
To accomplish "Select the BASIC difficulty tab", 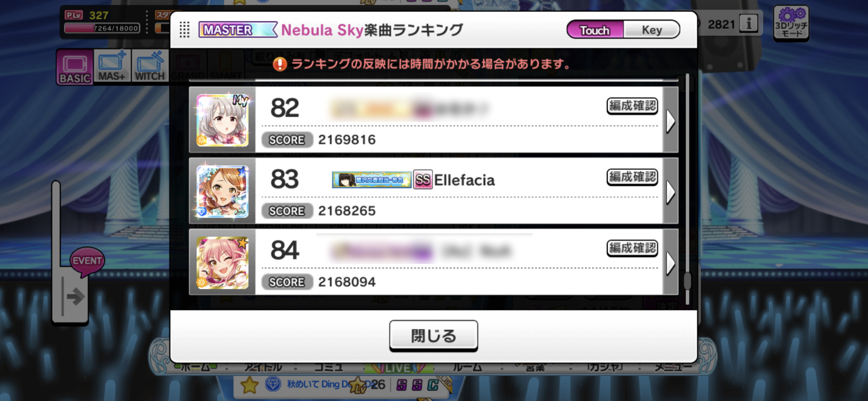I will click(75, 67).
